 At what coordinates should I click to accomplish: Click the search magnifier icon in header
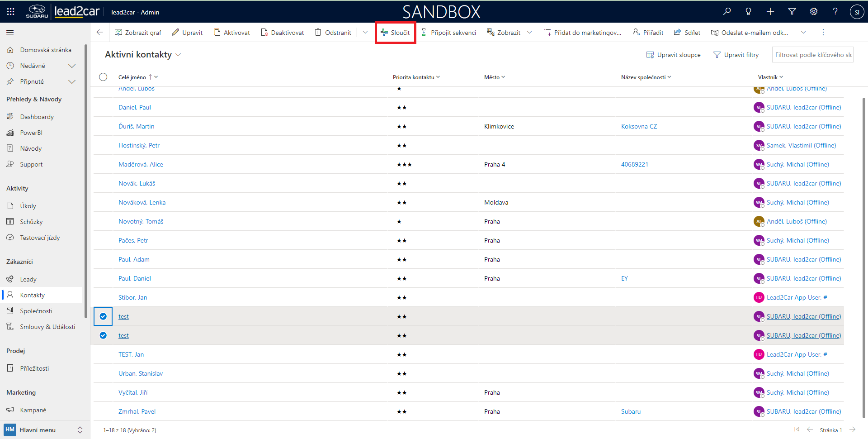coord(727,12)
